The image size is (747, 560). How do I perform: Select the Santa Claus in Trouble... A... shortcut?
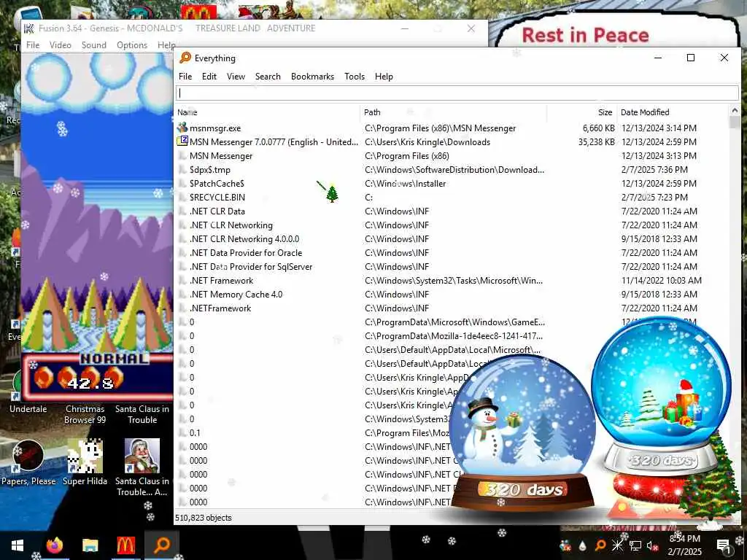[142, 467]
